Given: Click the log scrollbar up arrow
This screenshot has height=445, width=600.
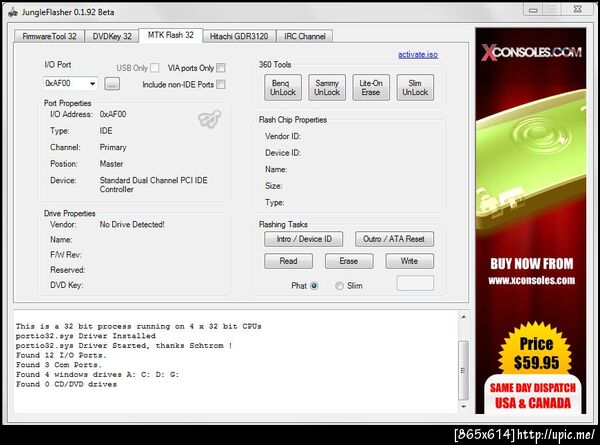Looking at the screenshot, I should pos(463,317).
